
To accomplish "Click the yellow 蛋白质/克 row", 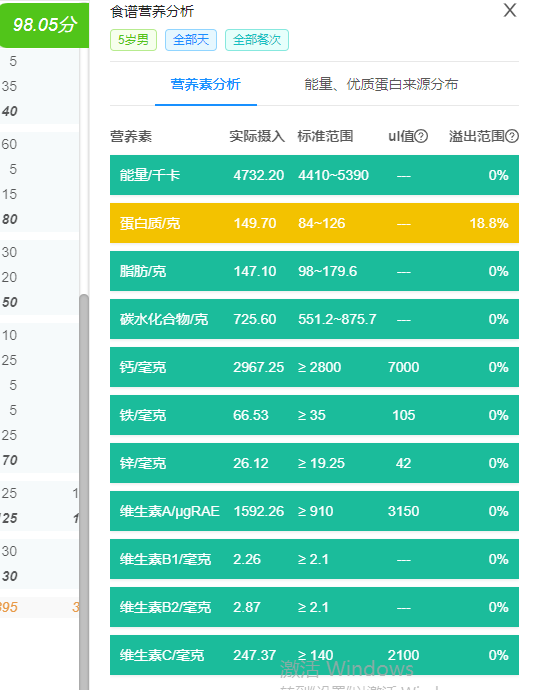I will pyautogui.click(x=314, y=223).
